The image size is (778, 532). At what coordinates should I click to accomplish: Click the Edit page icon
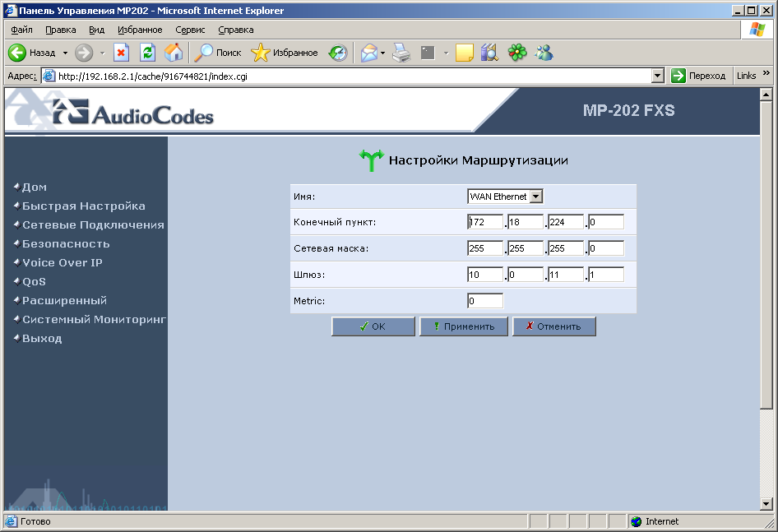428,53
